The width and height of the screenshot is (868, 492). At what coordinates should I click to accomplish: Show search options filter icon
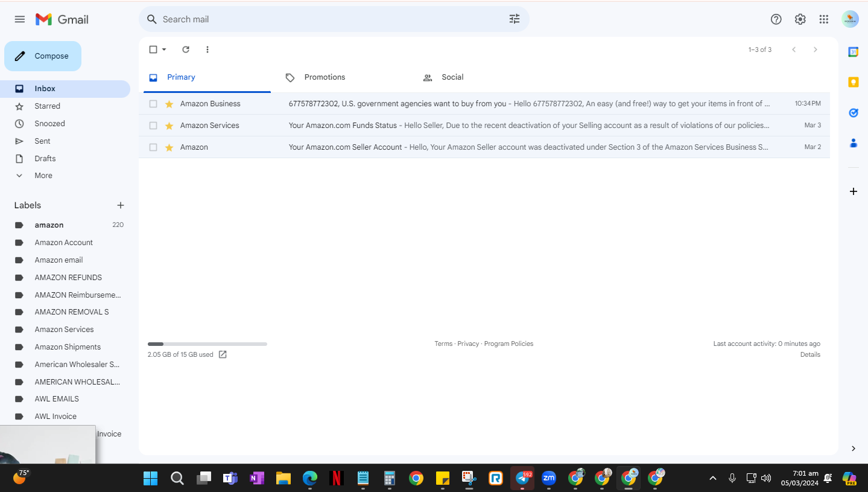(x=515, y=19)
